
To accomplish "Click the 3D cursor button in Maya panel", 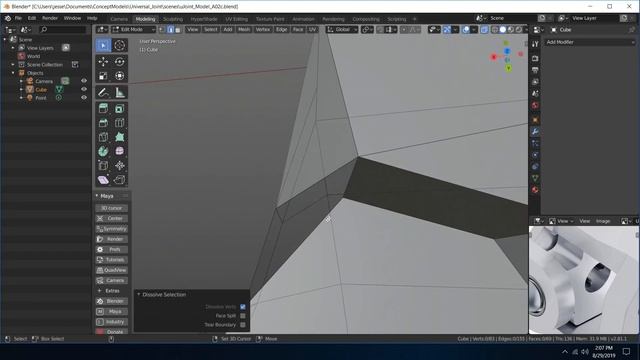I will point(111,208).
